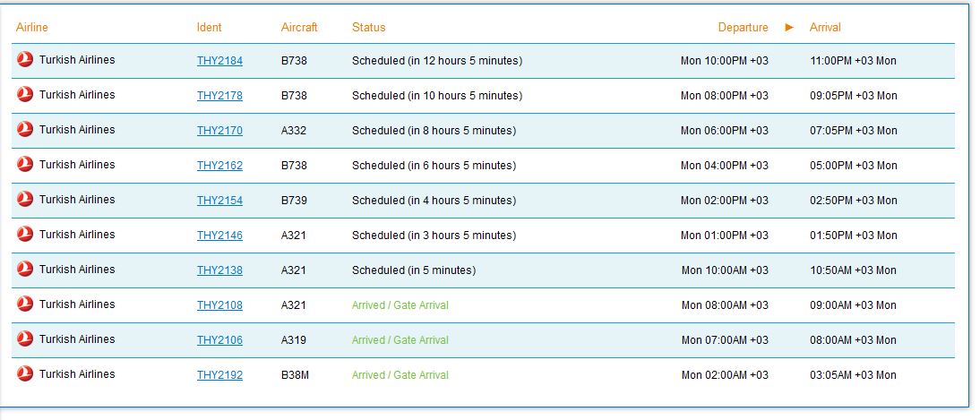Viewport: 980px width, 420px height.
Task: View flight THY2106 tracking link
Action: point(219,340)
